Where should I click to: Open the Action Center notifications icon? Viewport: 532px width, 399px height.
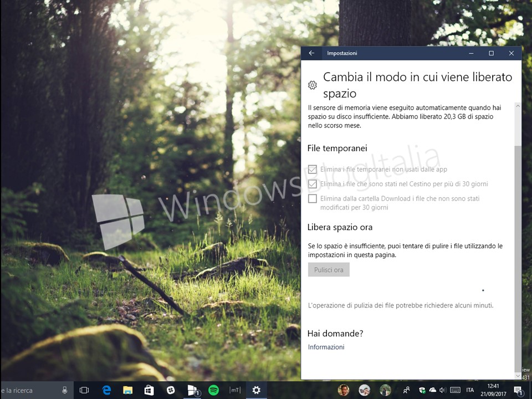click(518, 390)
